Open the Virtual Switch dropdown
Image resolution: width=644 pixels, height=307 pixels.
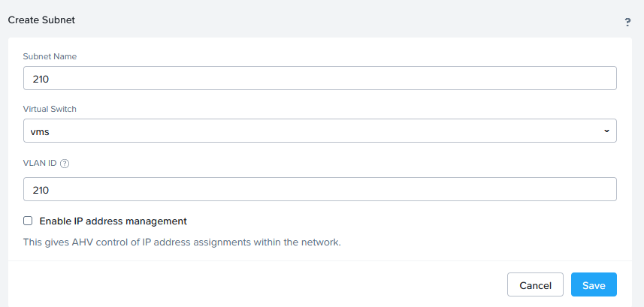(319, 131)
